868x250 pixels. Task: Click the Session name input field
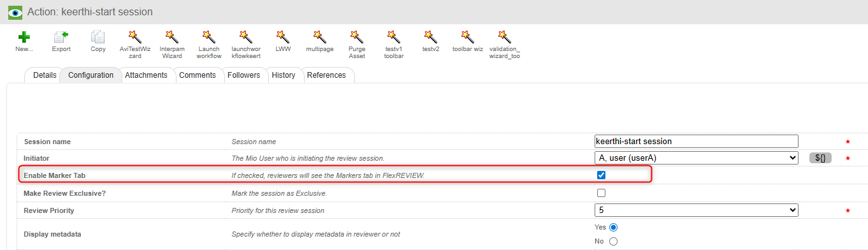tap(696, 141)
